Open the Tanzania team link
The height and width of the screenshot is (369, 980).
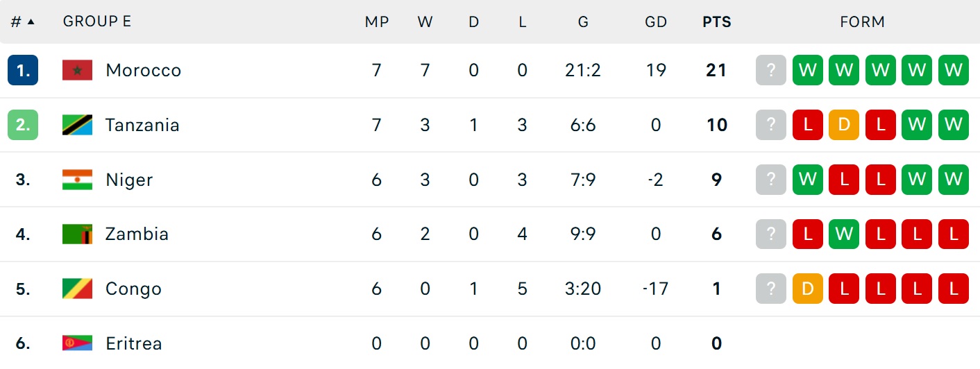pyautogui.click(x=142, y=125)
